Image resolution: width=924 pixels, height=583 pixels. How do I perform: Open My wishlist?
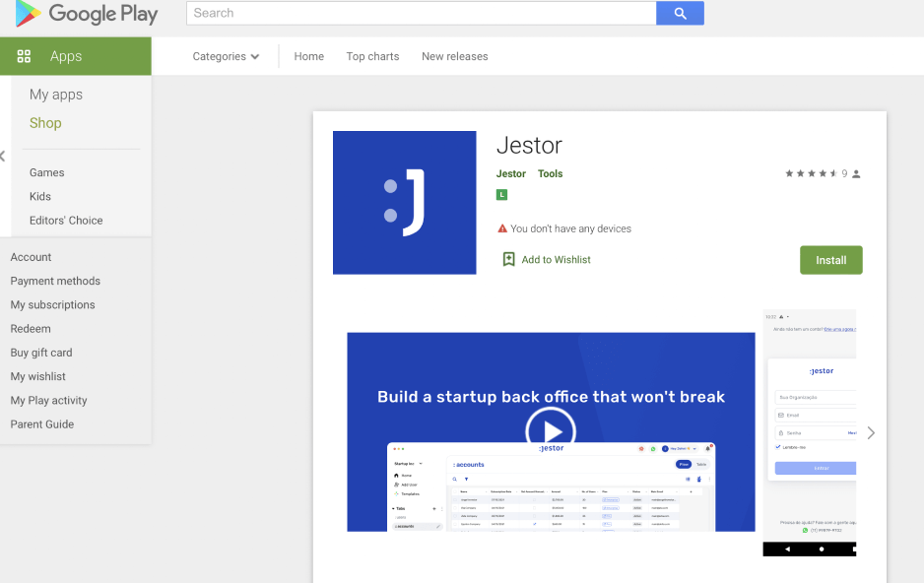(x=37, y=376)
